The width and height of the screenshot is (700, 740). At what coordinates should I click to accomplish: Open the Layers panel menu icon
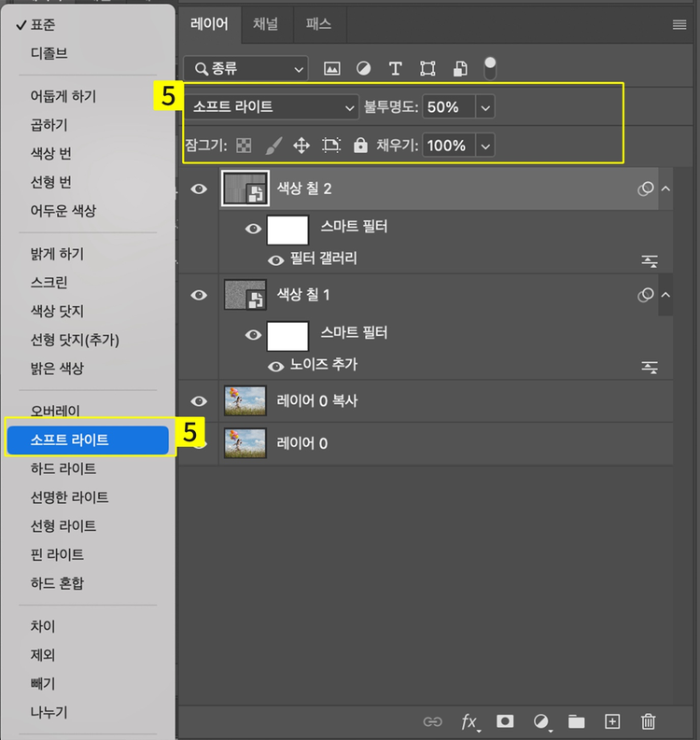pyautogui.click(x=679, y=24)
